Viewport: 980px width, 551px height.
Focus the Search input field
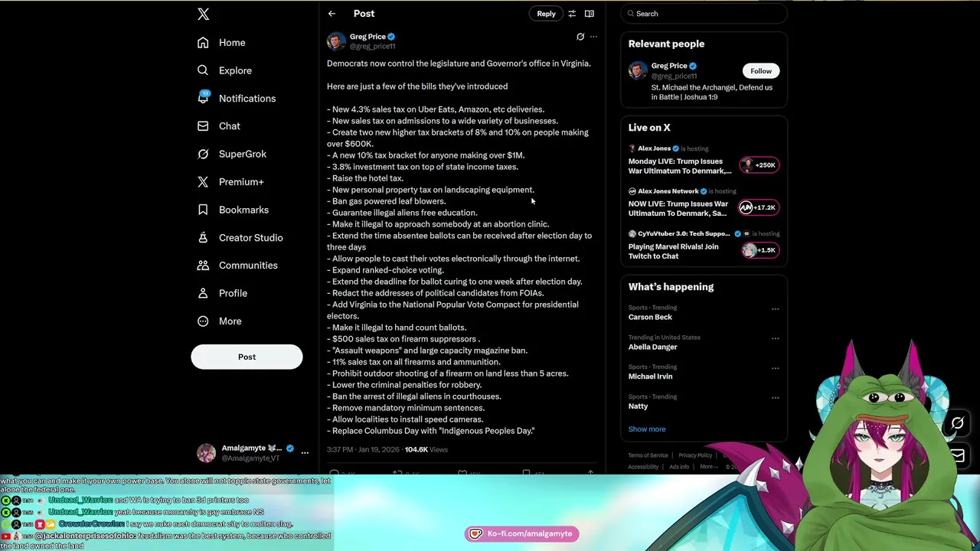click(x=704, y=14)
